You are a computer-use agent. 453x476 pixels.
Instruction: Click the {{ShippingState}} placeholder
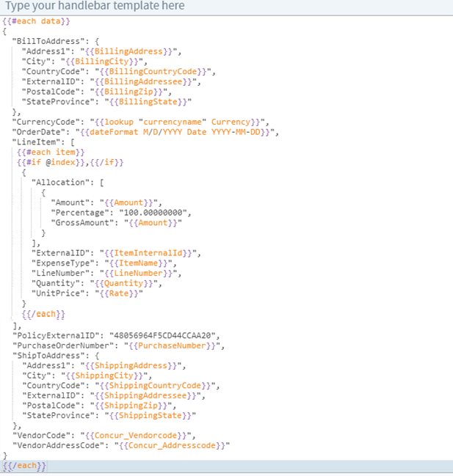(151, 416)
